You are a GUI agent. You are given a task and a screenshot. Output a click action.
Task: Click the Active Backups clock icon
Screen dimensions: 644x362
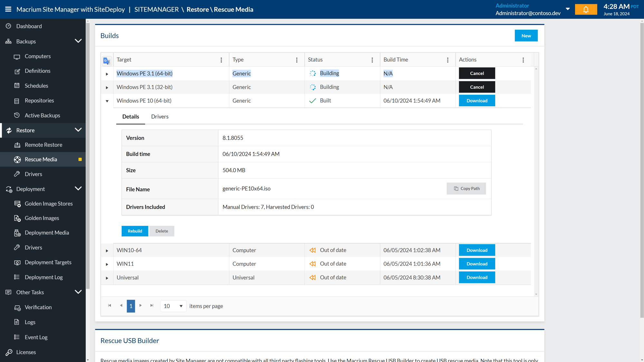[x=17, y=115]
